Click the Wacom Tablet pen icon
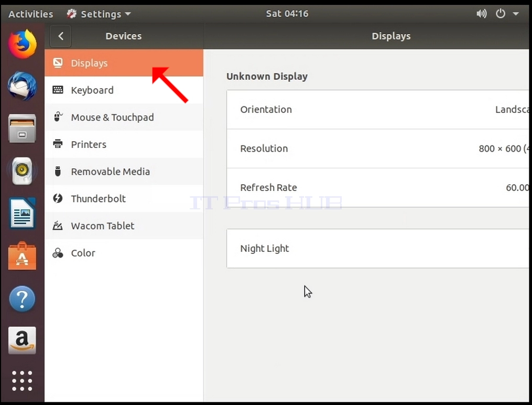This screenshot has width=532, height=405. coord(58,226)
